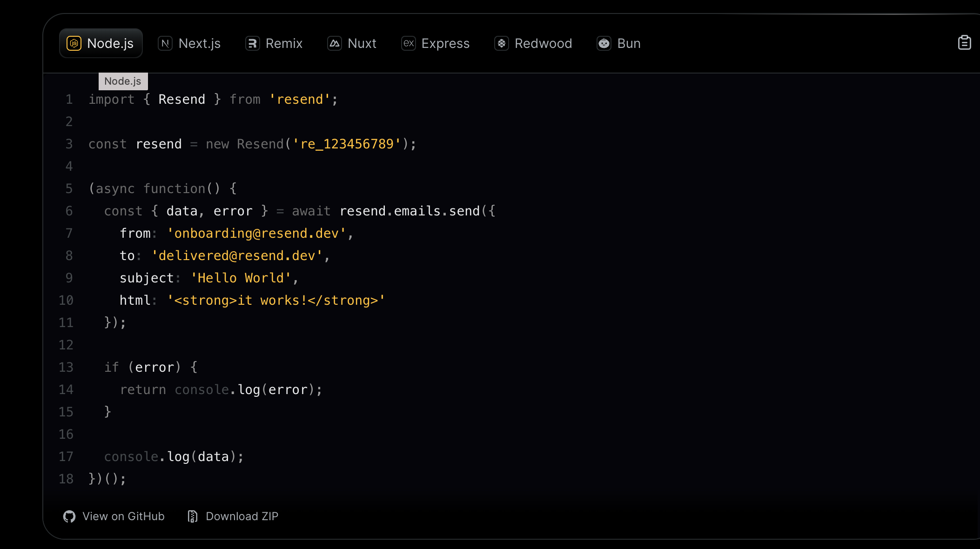Image resolution: width=980 pixels, height=549 pixels.
Task: Click the Download ZIP link
Action: pyautogui.click(x=242, y=516)
